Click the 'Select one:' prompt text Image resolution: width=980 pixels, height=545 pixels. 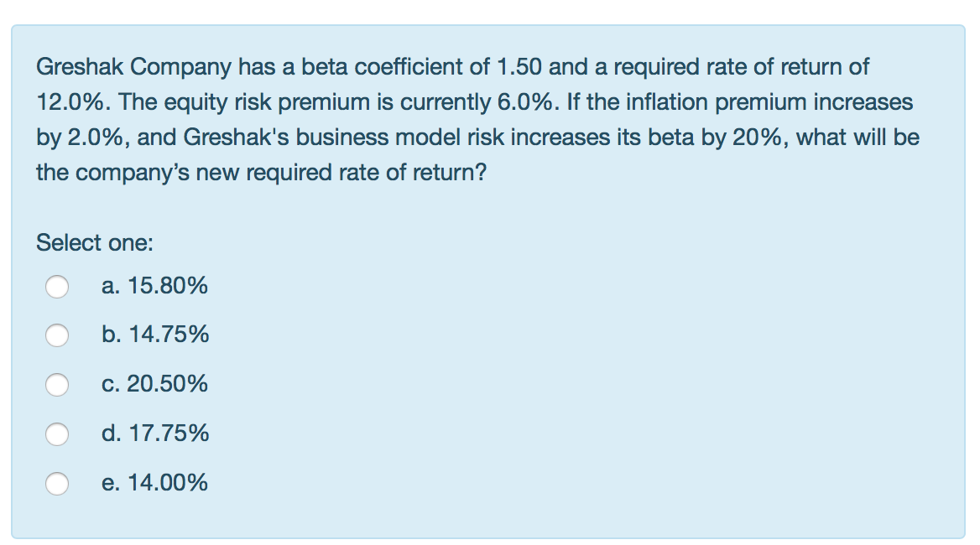pyautogui.click(x=94, y=243)
